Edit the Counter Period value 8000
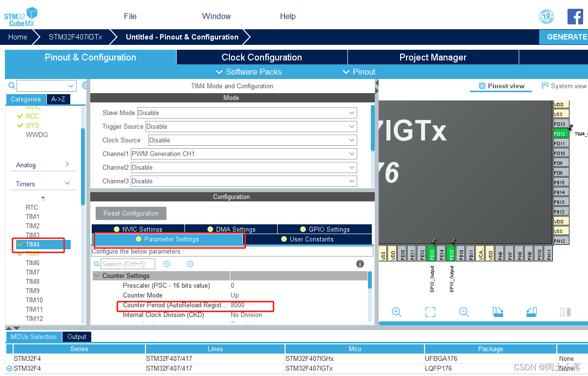This screenshot has width=588, height=376. (x=238, y=305)
